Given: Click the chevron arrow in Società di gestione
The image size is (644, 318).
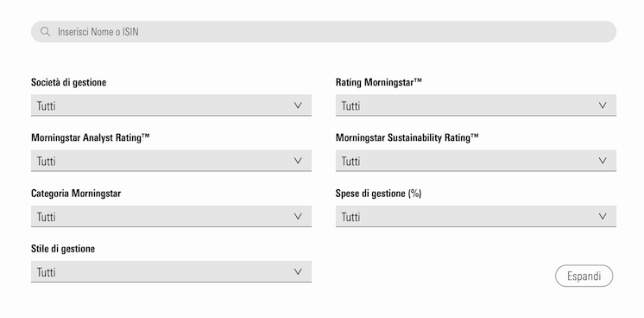Looking at the screenshot, I should click(x=298, y=105).
